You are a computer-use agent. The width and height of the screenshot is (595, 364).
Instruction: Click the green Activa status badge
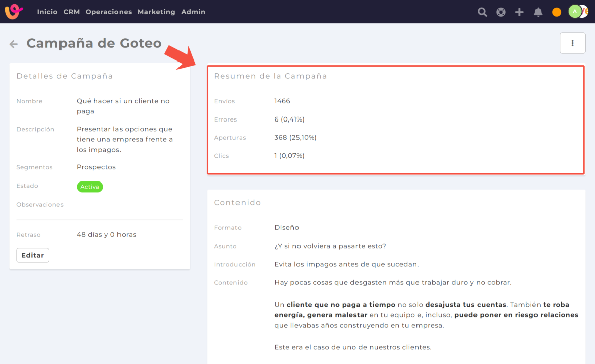(x=90, y=187)
